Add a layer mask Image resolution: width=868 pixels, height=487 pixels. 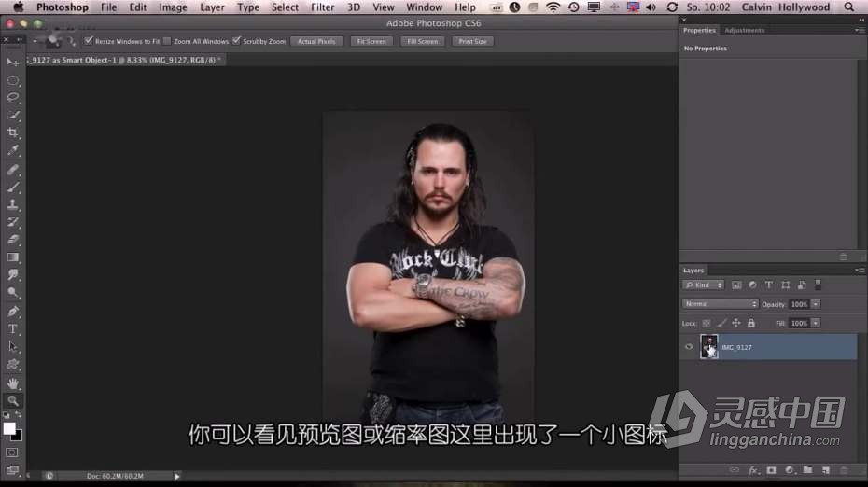[x=771, y=470]
